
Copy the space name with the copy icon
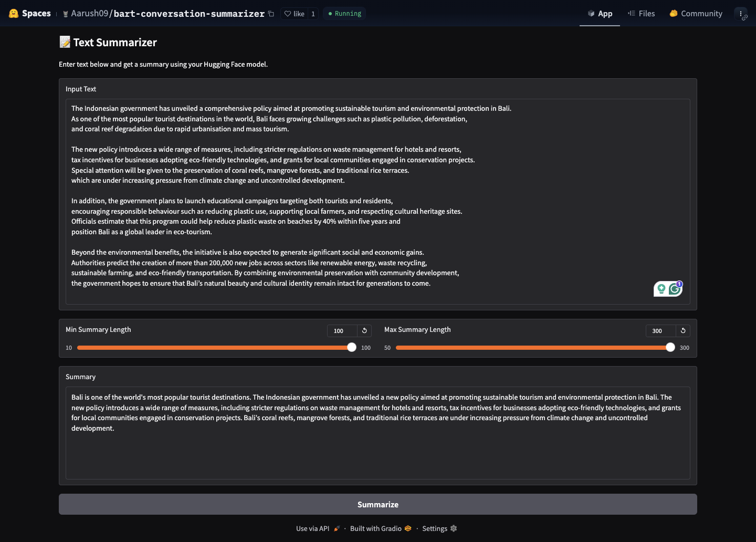tap(271, 14)
